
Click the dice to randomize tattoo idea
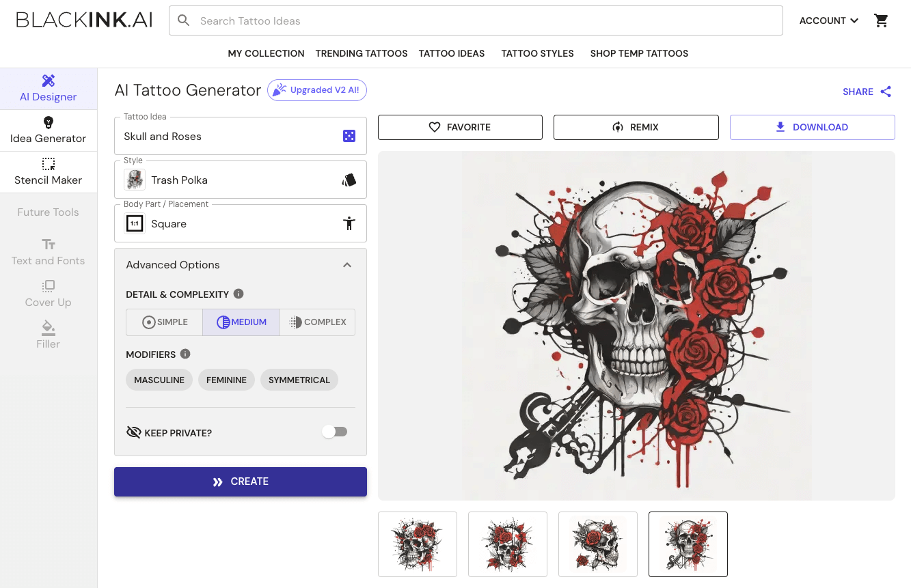tap(349, 135)
